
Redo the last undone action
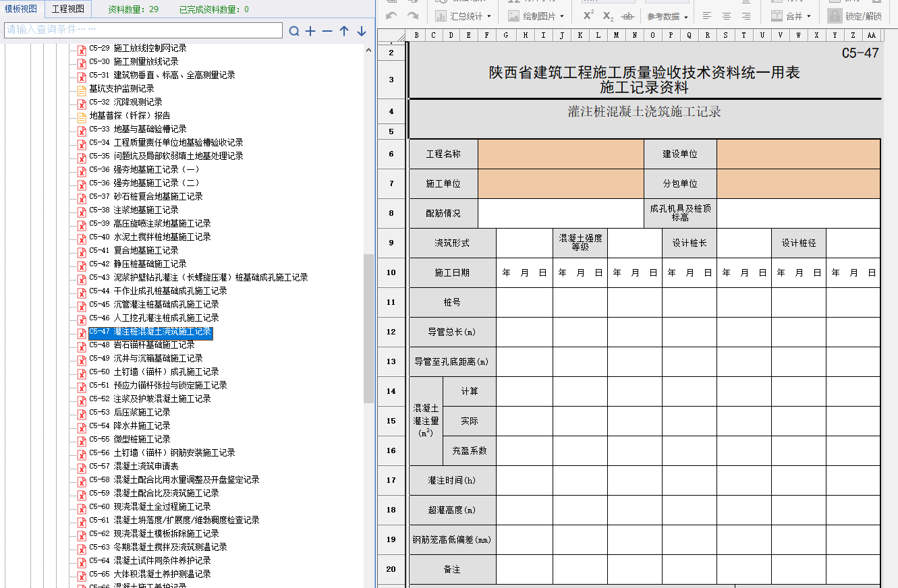pos(412,16)
